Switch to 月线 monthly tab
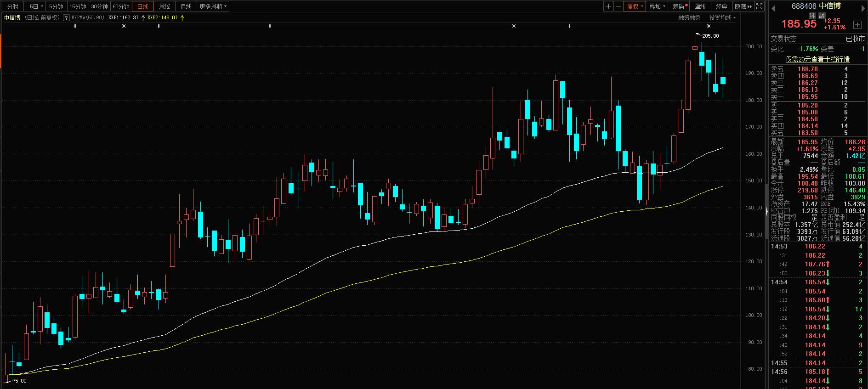Viewport: 868px width, 389px height. (186, 6)
